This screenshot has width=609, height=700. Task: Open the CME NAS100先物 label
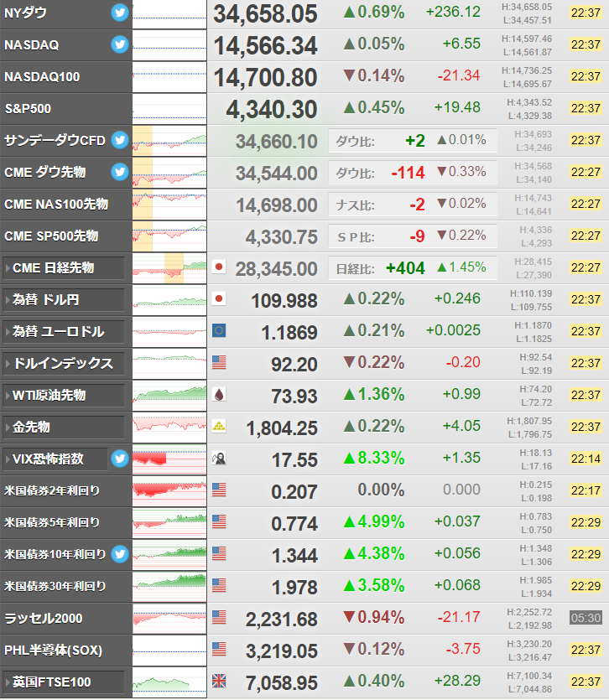pyautogui.click(x=56, y=204)
